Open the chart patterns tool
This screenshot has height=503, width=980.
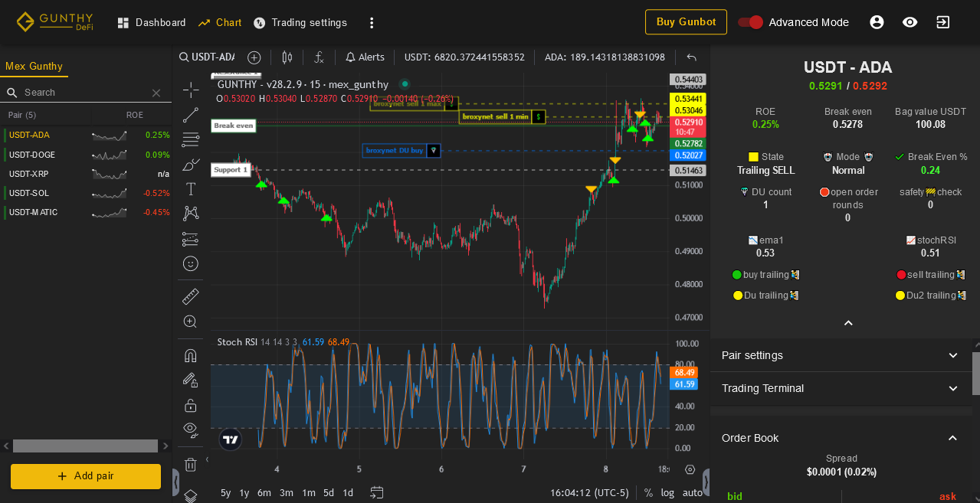click(191, 214)
